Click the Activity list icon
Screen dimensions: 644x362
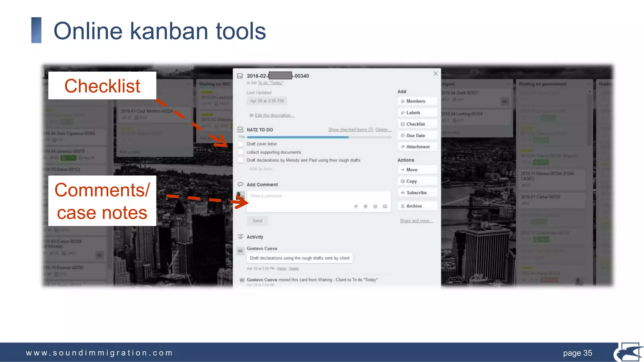tap(241, 237)
